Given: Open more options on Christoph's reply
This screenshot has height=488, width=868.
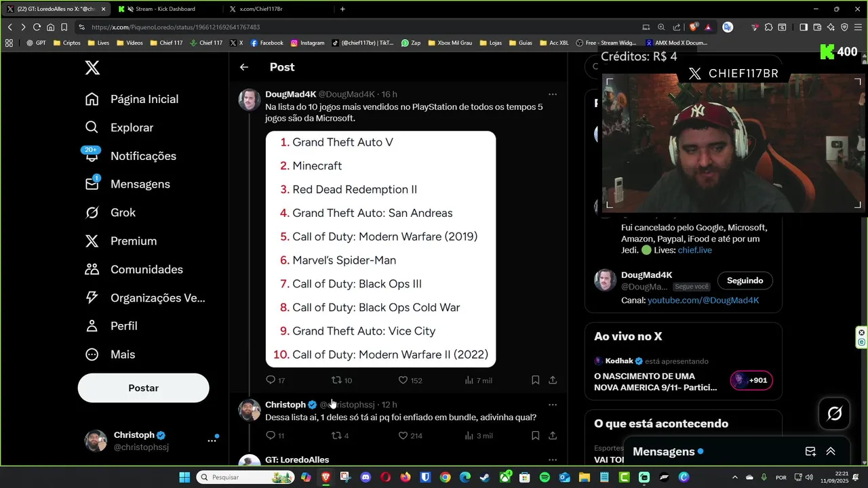Looking at the screenshot, I should point(553,405).
